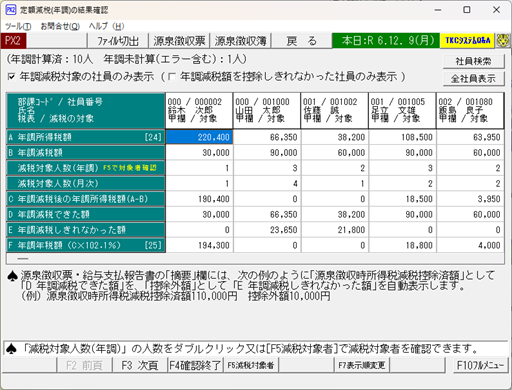Click the 戻る toolbar button
512x390 pixels.
(302, 41)
